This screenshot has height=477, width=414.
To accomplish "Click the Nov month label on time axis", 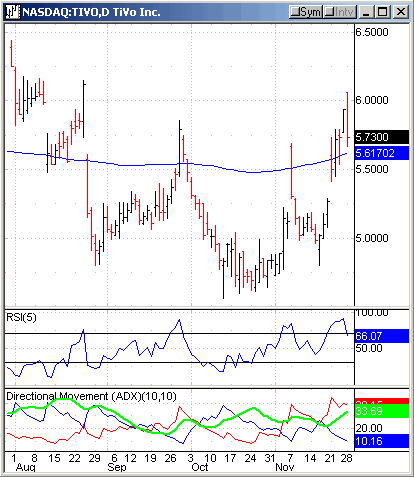I will pos(285,467).
